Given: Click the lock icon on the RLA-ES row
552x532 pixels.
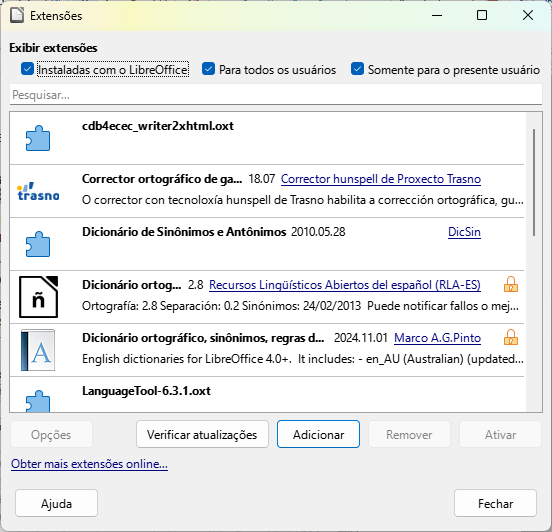Looking at the screenshot, I should pyautogui.click(x=511, y=284).
